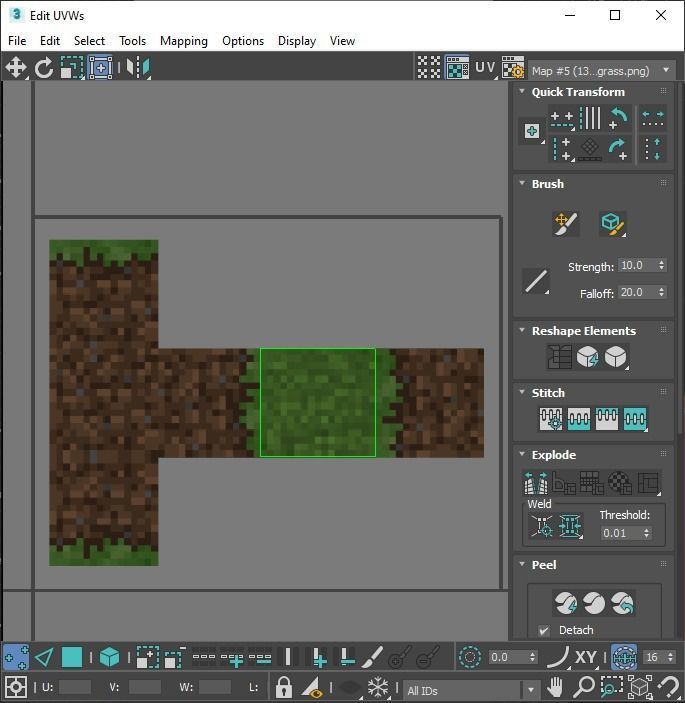Click Space Horizontally icon
Viewport: 685px width, 703px height.
click(x=653, y=119)
